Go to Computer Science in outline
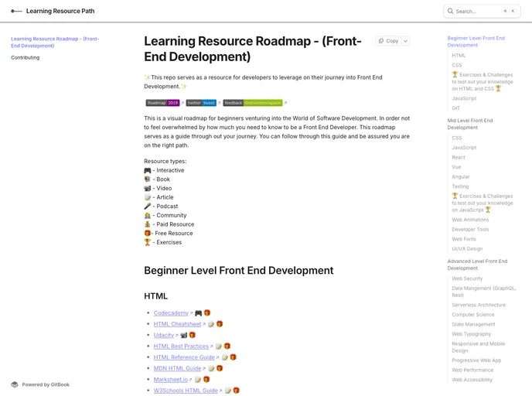The width and height of the screenshot is (532, 396). coord(473,315)
